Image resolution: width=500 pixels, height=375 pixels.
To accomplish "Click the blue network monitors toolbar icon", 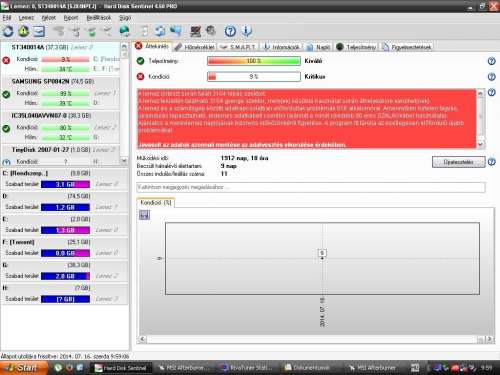I will click(176, 31).
